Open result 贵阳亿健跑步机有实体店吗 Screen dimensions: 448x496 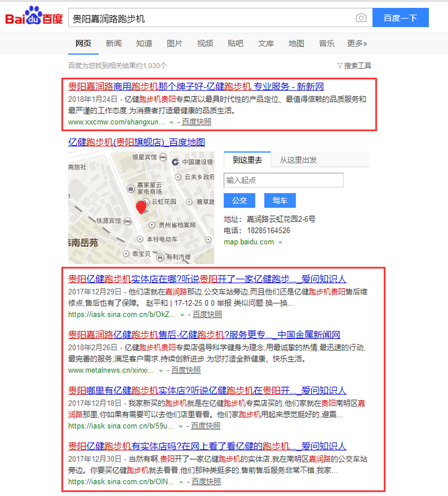(x=207, y=446)
